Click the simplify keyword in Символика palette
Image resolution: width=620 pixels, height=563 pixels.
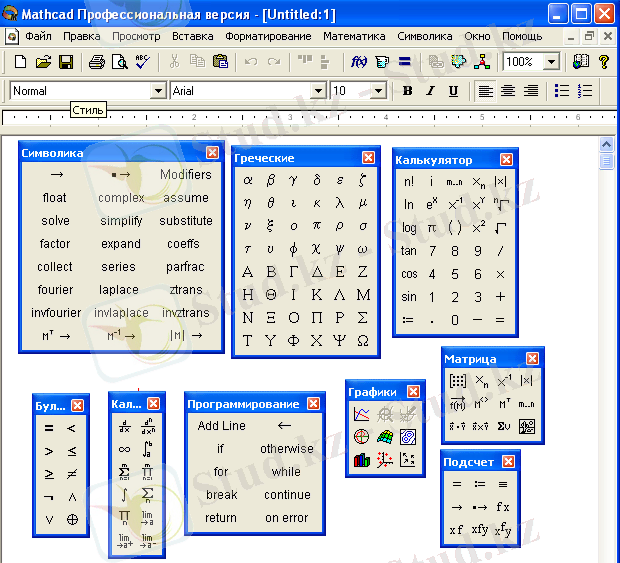click(x=121, y=221)
